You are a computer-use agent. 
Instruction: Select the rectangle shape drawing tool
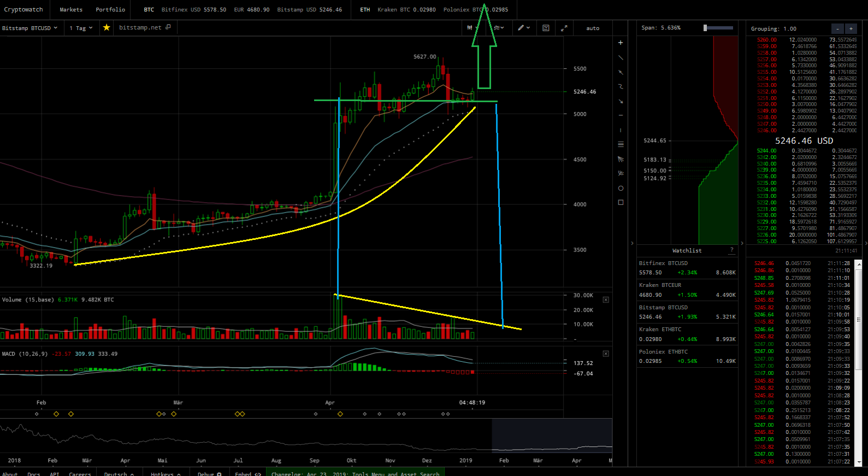tap(621, 202)
